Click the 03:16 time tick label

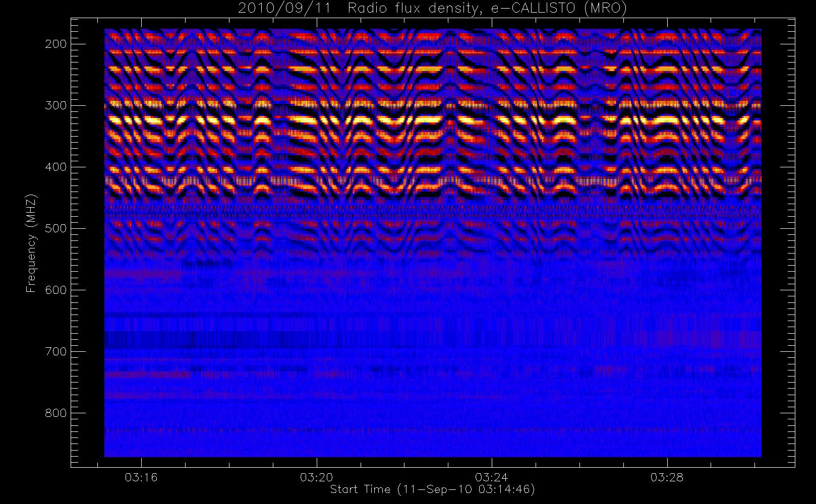pyautogui.click(x=142, y=477)
